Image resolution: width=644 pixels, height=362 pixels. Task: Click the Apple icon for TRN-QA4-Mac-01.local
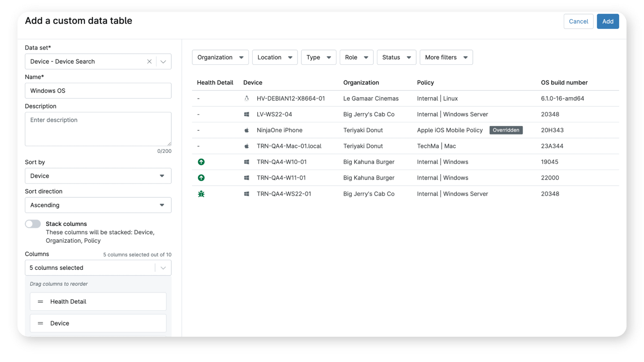click(246, 146)
